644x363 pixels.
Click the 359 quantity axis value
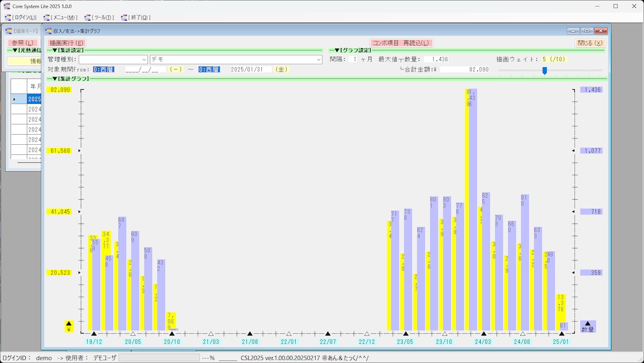pyautogui.click(x=591, y=273)
